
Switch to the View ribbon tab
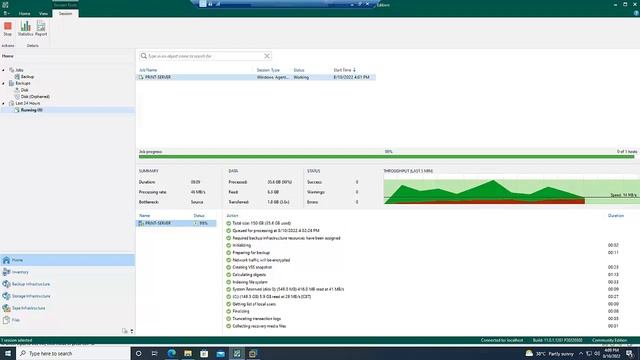(43, 13)
